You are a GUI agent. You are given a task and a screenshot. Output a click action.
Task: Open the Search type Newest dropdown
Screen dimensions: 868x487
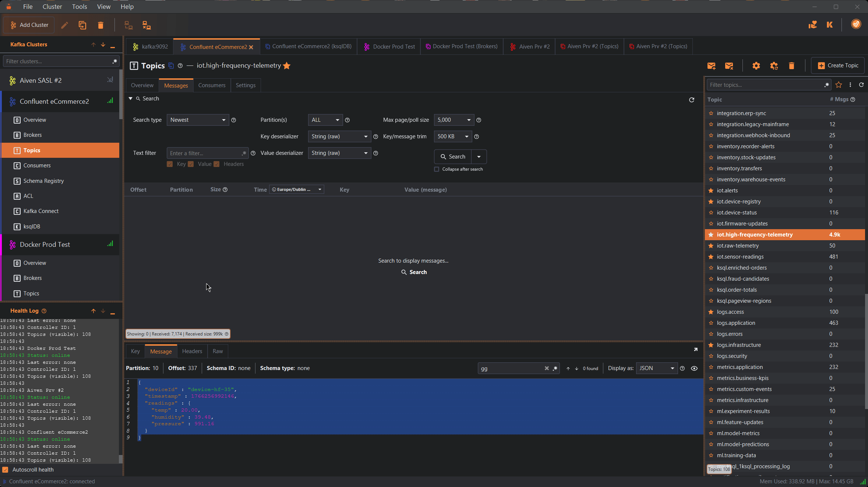click(197, 120)
